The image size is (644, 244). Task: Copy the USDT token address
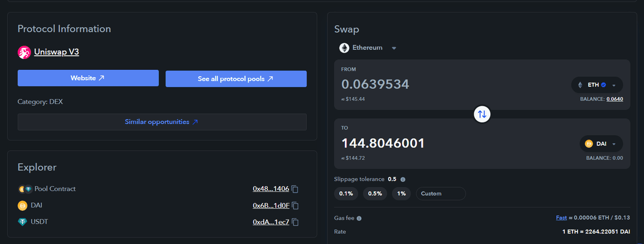295,222
